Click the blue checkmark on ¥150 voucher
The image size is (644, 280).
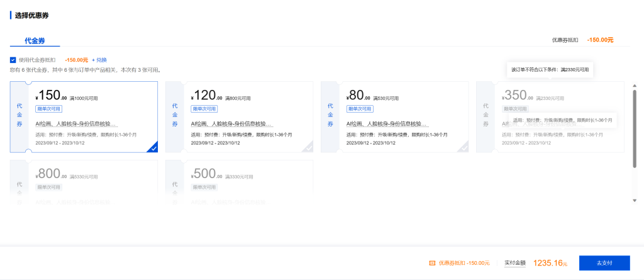153,147
